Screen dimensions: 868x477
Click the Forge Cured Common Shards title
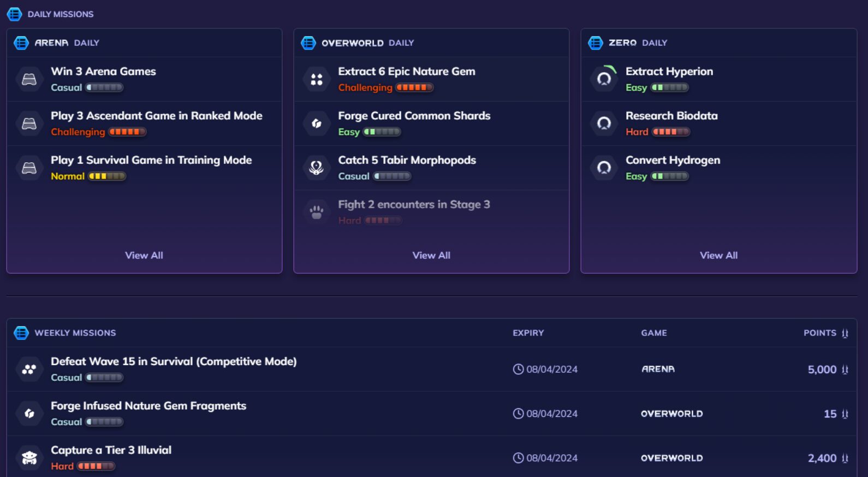coord(414,116)
